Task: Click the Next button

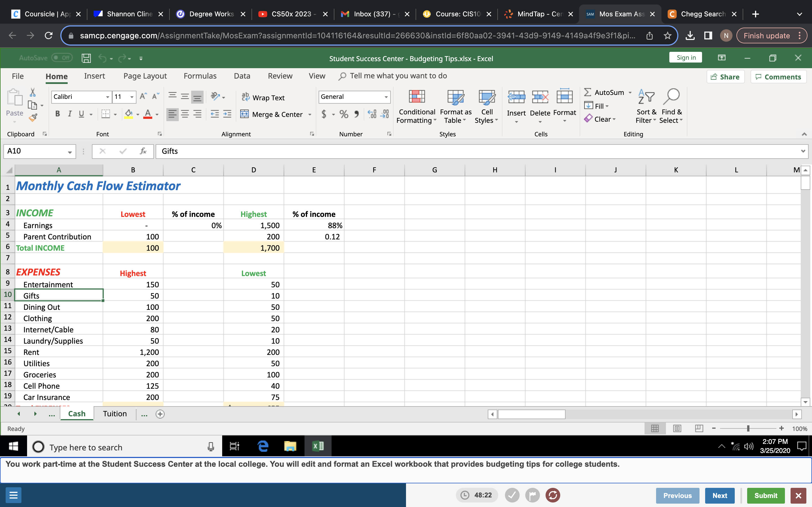Action: 720,496
